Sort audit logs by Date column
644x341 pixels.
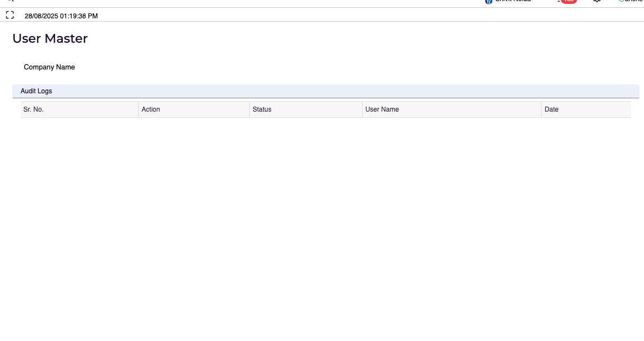pyautogui.click(x=551, y=109)
